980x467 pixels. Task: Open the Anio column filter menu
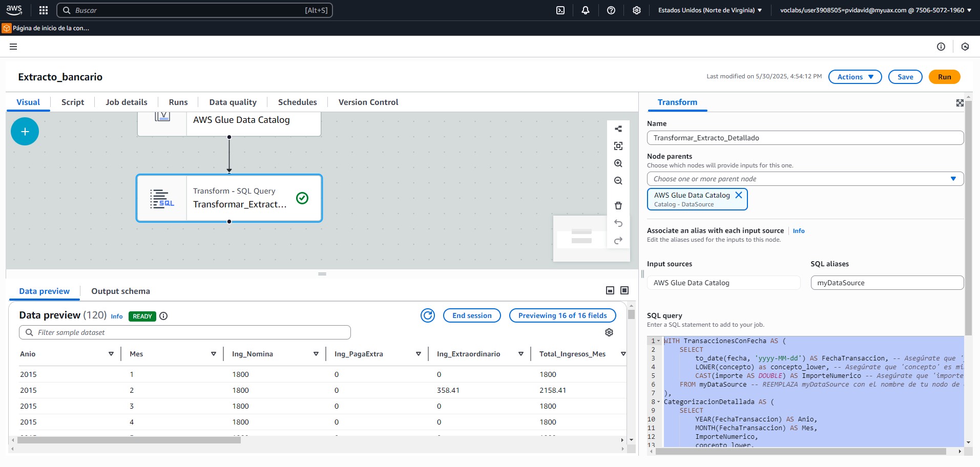[111, 354]
